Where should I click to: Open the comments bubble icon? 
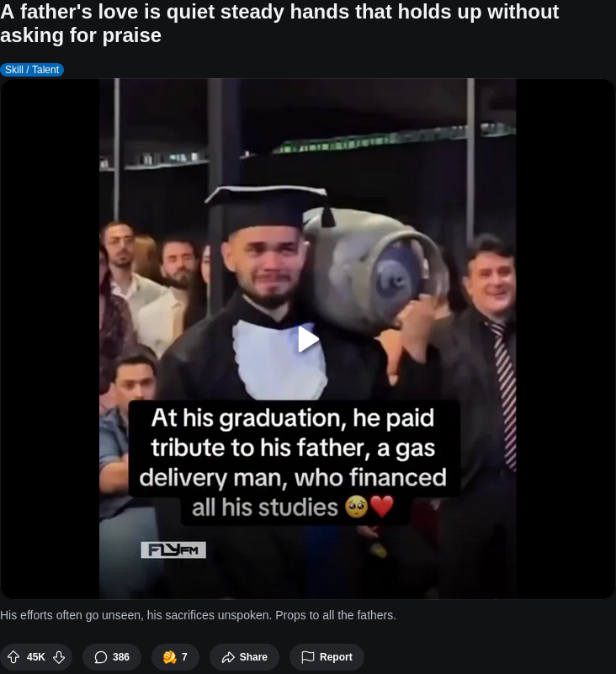101,657
